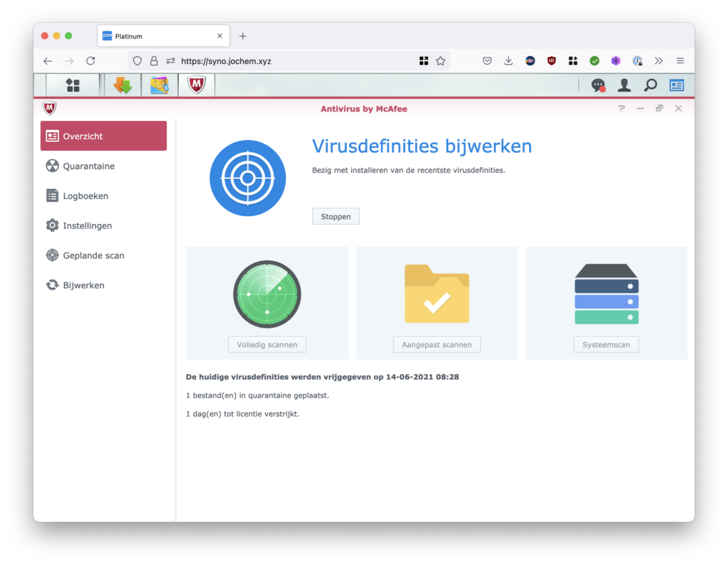Open DSM notifications chat bubble icon
728x566 pixels.
[598, 85]
